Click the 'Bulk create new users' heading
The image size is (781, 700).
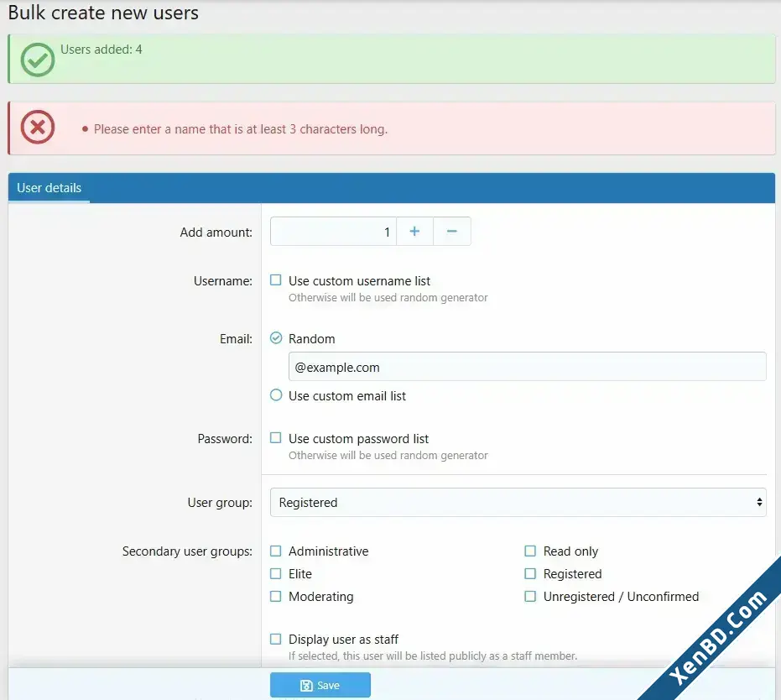(x=104, y=13)
